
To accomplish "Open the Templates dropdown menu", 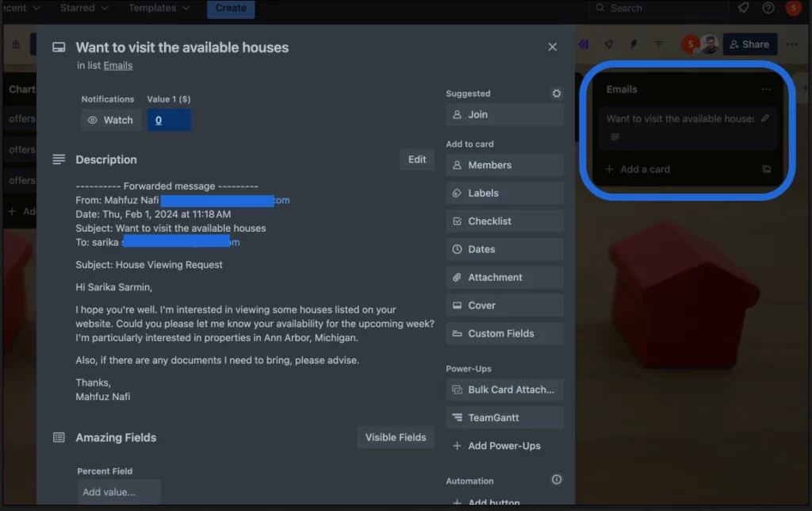I will coord(159,8).
